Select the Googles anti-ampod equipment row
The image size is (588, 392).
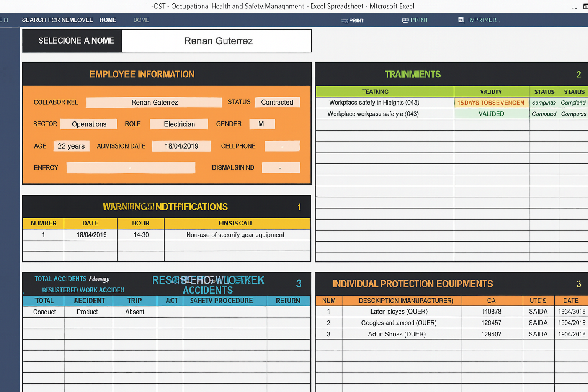(399, 323)
